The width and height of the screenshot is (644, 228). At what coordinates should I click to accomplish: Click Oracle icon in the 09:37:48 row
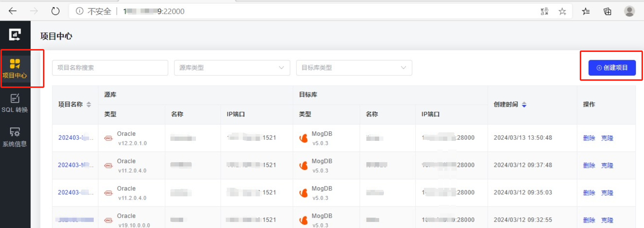pos(108,165)
